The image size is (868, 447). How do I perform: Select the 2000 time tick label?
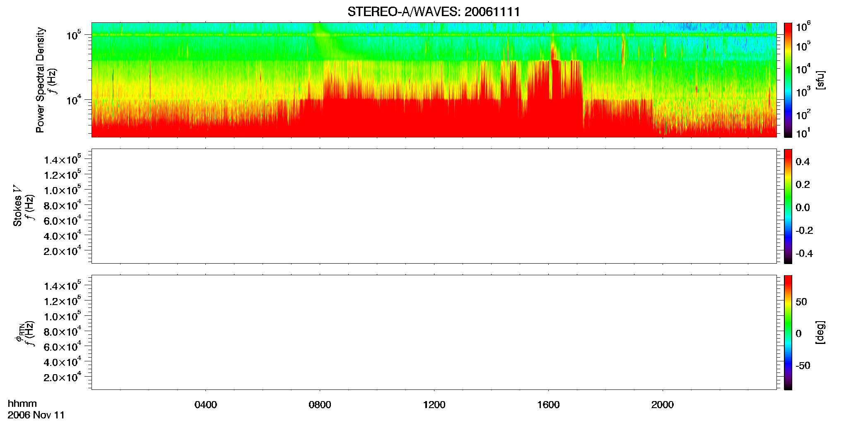[x=663, y=404]
